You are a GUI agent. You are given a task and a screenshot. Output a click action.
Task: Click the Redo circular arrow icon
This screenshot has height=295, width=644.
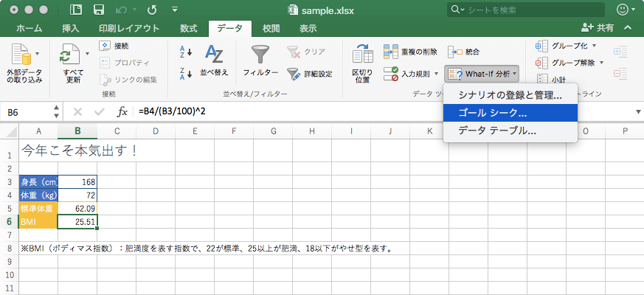click(152, 10)
